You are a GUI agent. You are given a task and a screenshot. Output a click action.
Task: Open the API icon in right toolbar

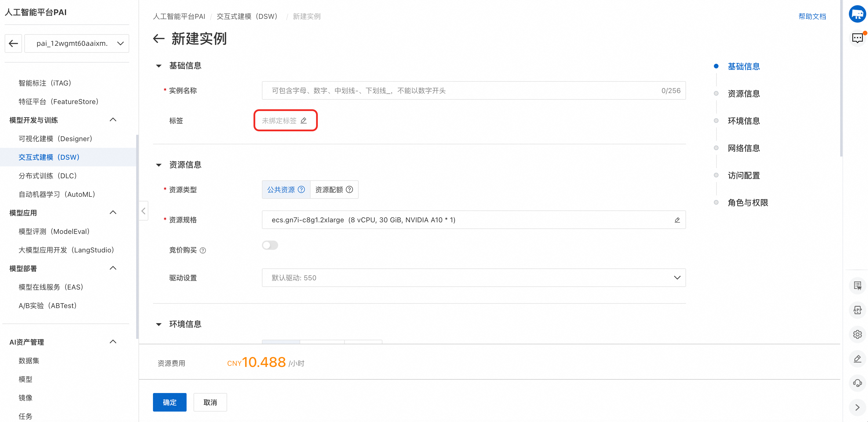coord(857,310)
